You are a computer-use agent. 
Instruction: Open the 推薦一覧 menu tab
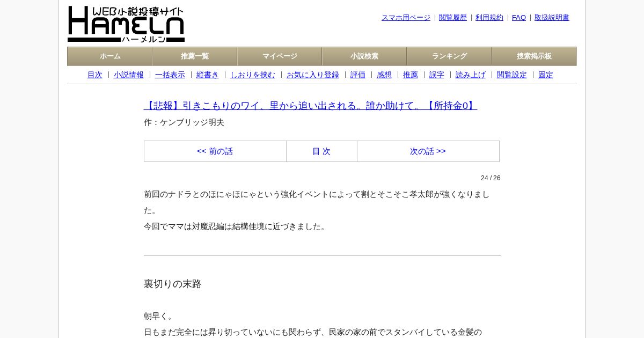[x=195, y=56]
